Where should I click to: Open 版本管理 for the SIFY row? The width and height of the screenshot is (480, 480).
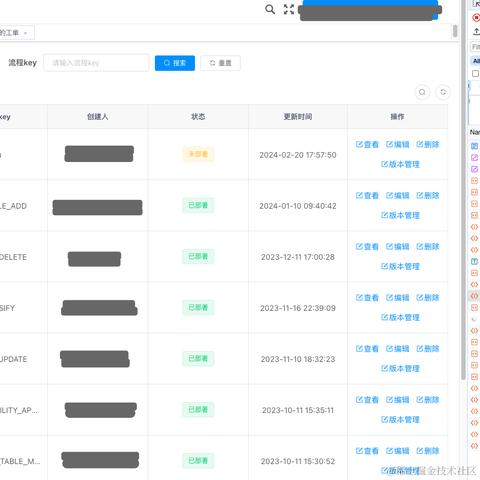point(400,317)
